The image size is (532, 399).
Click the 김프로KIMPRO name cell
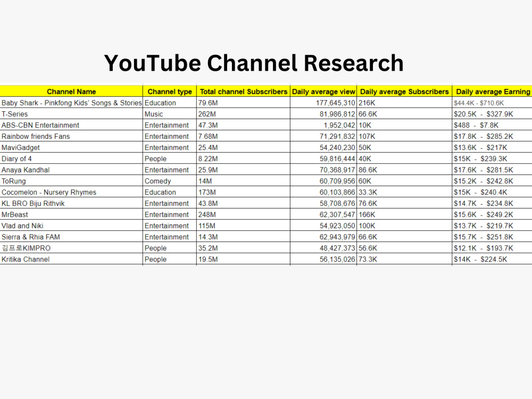71,248
